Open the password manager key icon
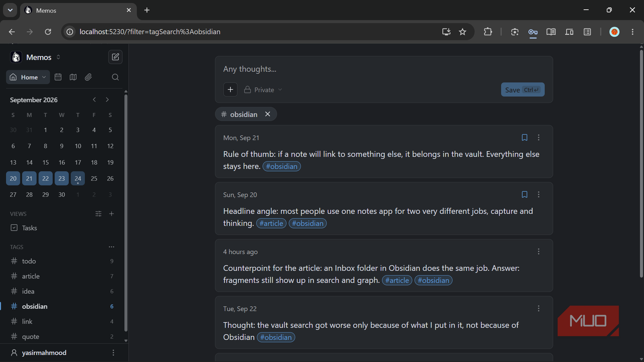The width and height of the screenshot is (644, 362). (533, 32)
